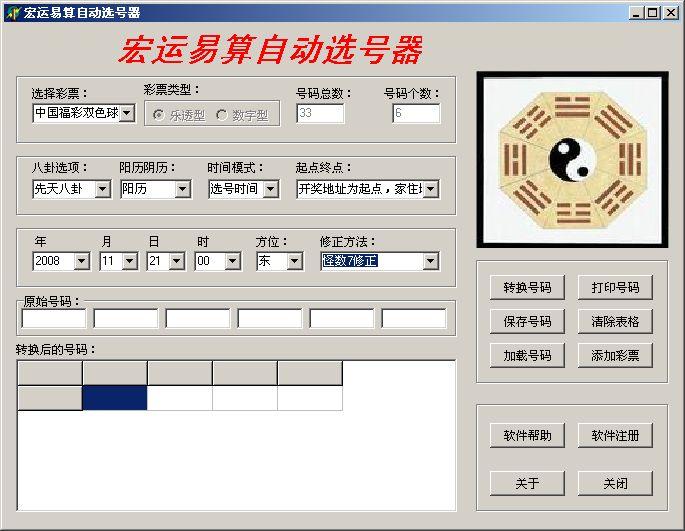Minimize the 宏运易算自动选号器 window
Image resolution: width=685 pixels, height=531 pixels.
[636, 13]
